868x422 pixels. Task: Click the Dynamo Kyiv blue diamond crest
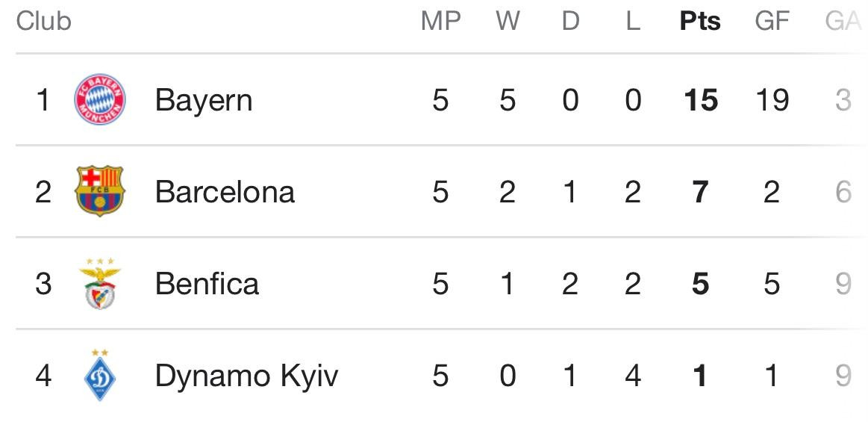point(100,375)
